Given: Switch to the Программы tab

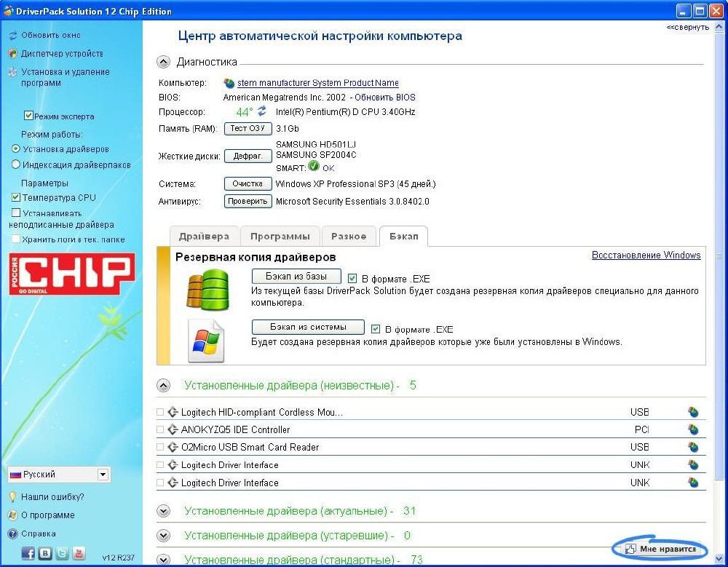Looking at the screenshot, I should coord(280,237).
